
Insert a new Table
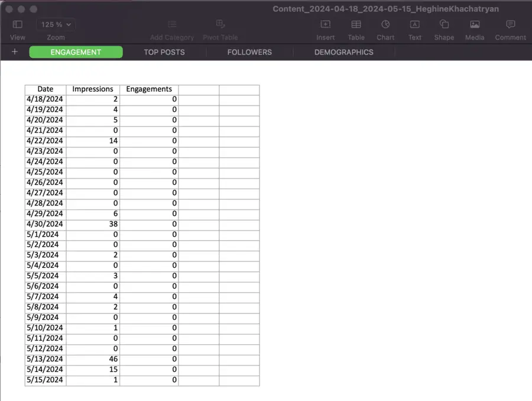tap(356, 24)
